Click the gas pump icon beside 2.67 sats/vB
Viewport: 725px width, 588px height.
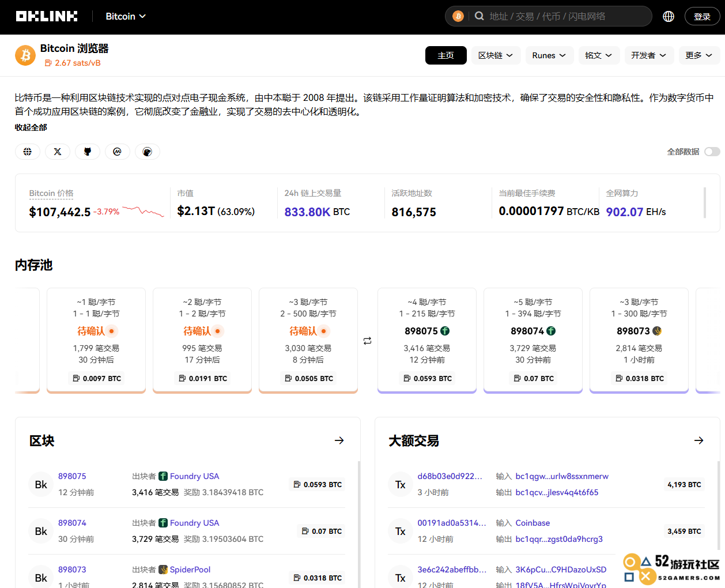coord(48,63)
